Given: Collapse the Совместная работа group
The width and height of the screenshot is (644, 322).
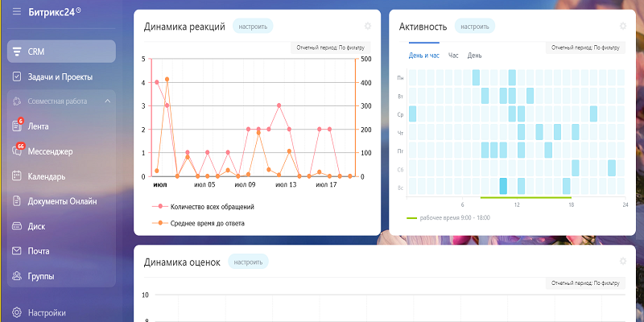Looking at the screenshot, I should [x=108, y=101].
